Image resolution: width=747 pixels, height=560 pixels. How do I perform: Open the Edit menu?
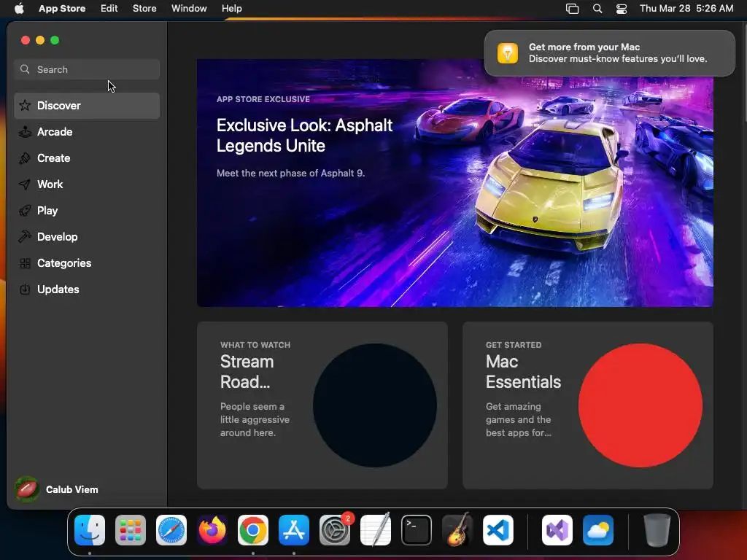(109, 9)
